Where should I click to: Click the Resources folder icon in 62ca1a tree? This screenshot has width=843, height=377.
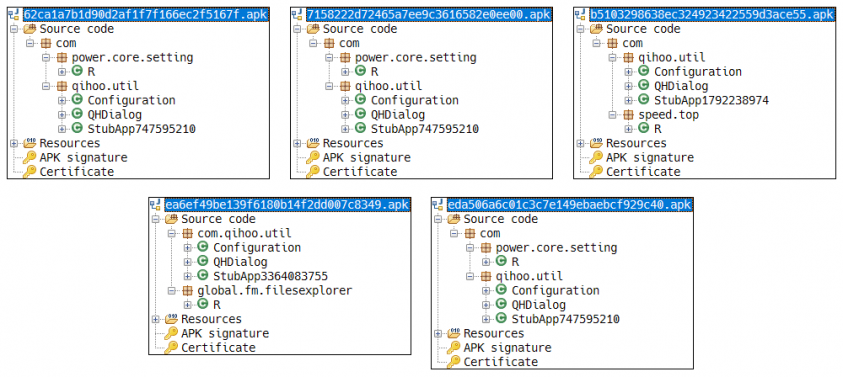tap(30, 143)
